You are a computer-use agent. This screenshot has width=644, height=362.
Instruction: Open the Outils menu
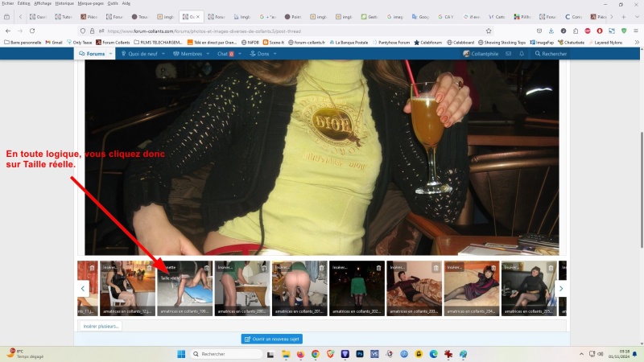pos(113,3)
